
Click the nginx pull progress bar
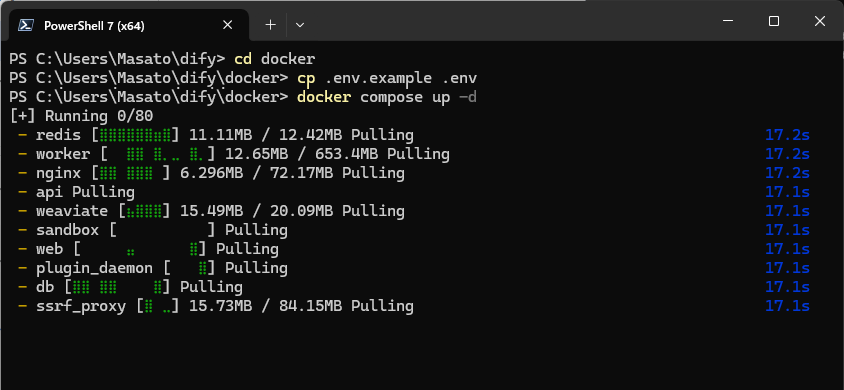131,173
